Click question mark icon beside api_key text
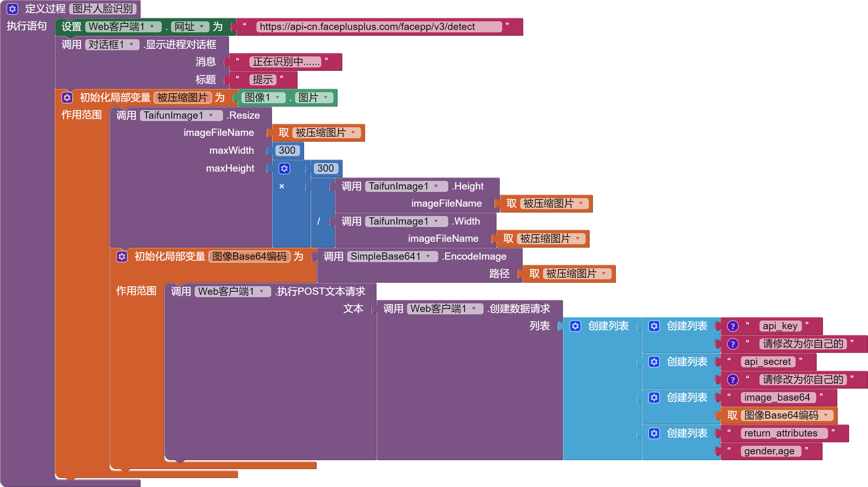The image size is (868, 487). click(x=733, y=326)
